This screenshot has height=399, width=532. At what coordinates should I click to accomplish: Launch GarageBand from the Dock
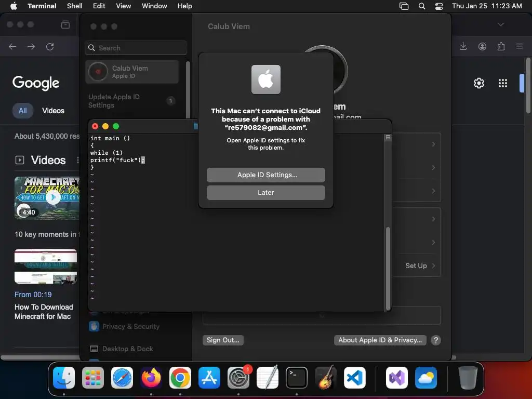(326, 378)
